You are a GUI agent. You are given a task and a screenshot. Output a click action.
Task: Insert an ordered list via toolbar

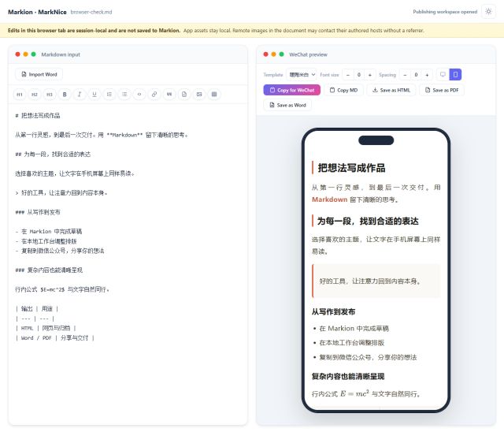[109, 95]
